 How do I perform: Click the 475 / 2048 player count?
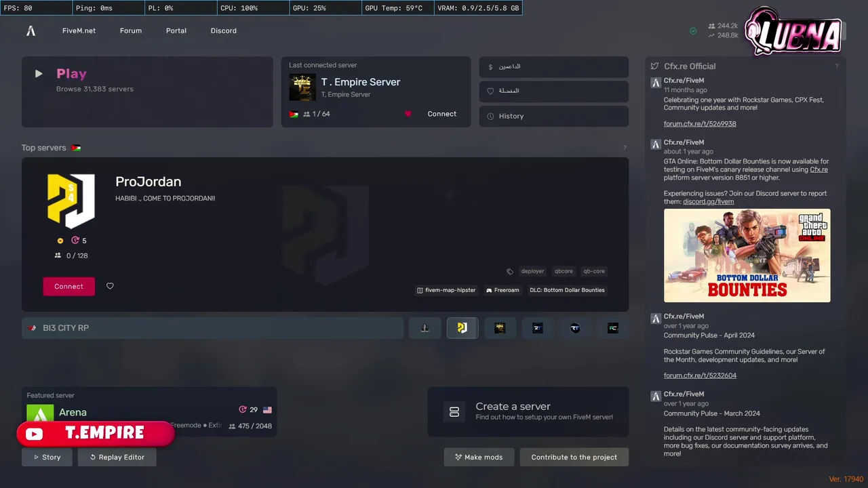tap(256, 426)
